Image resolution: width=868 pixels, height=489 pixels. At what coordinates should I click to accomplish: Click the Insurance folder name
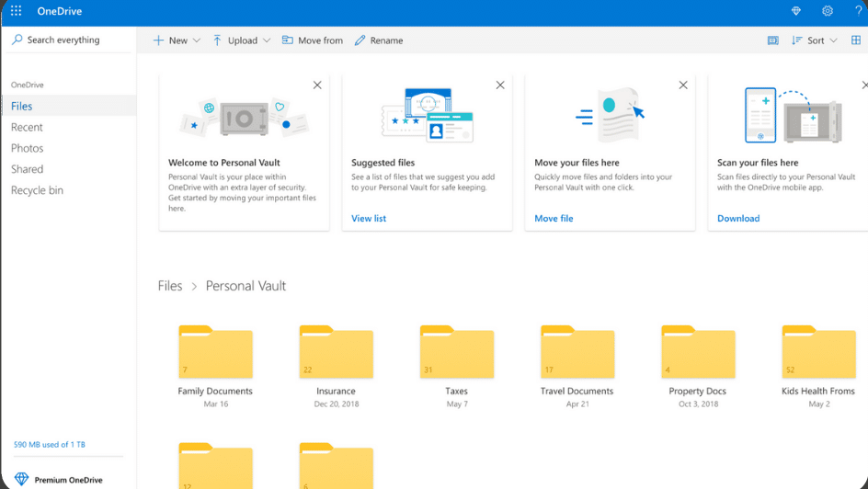[336, 391]
